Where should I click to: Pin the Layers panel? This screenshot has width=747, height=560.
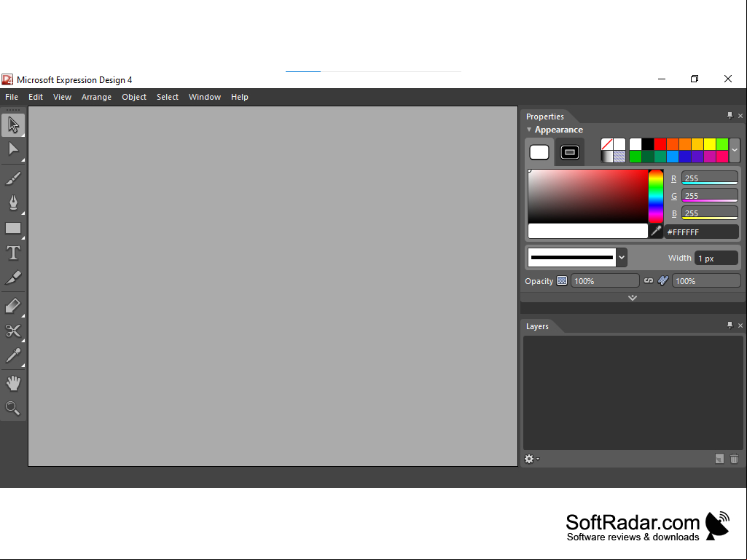pos(730,326)
